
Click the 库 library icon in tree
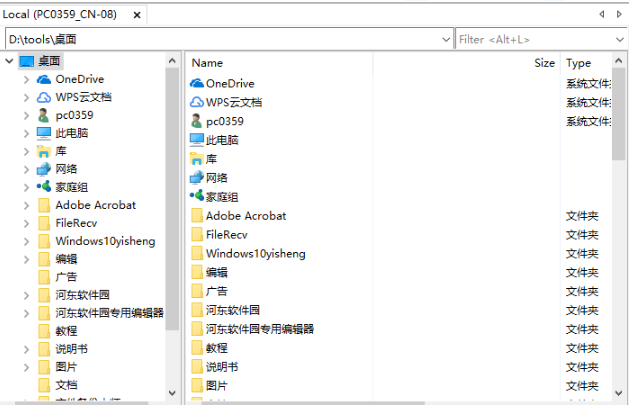coord(44,151)
